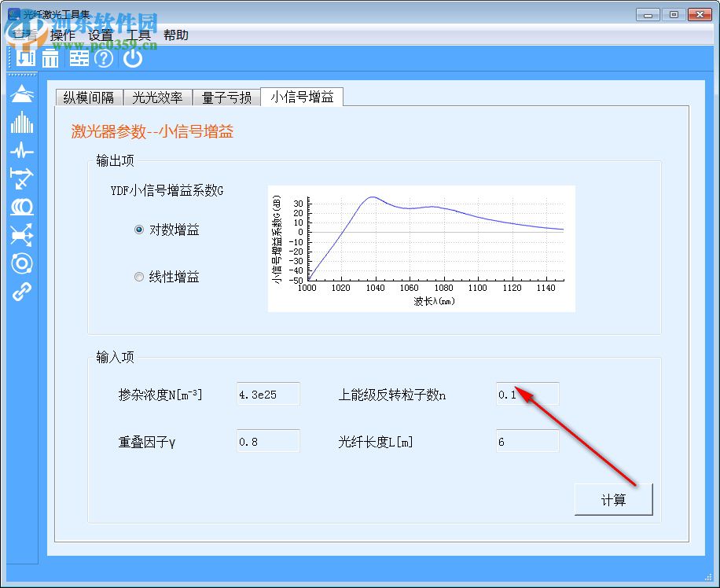Open the 帮助 menu

click(176, 35)
